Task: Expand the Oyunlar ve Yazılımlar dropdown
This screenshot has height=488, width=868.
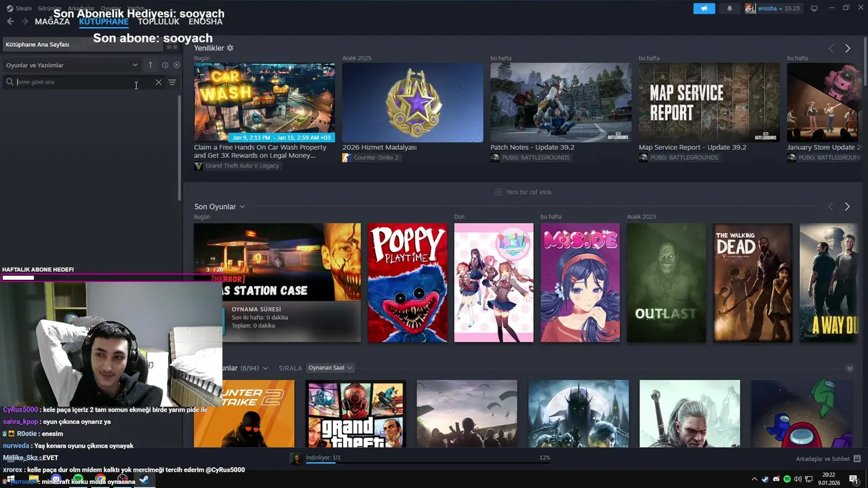Action: 71,65
